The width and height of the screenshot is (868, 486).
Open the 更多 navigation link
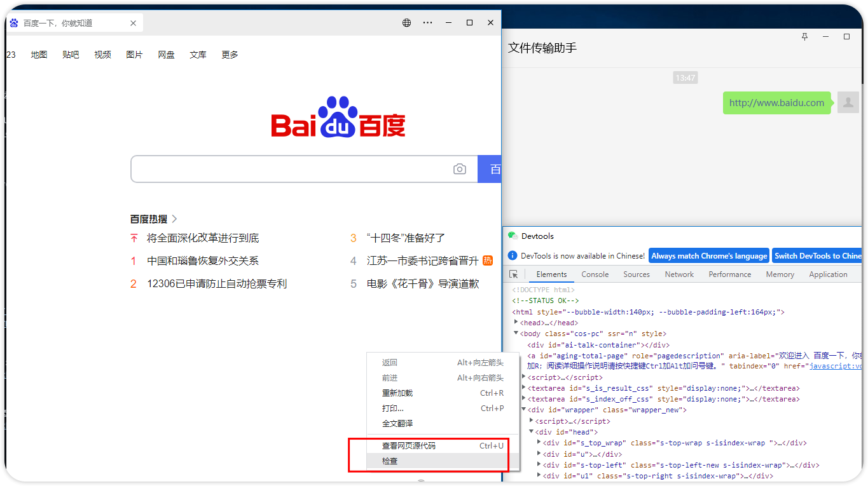[x=230, y=55]
